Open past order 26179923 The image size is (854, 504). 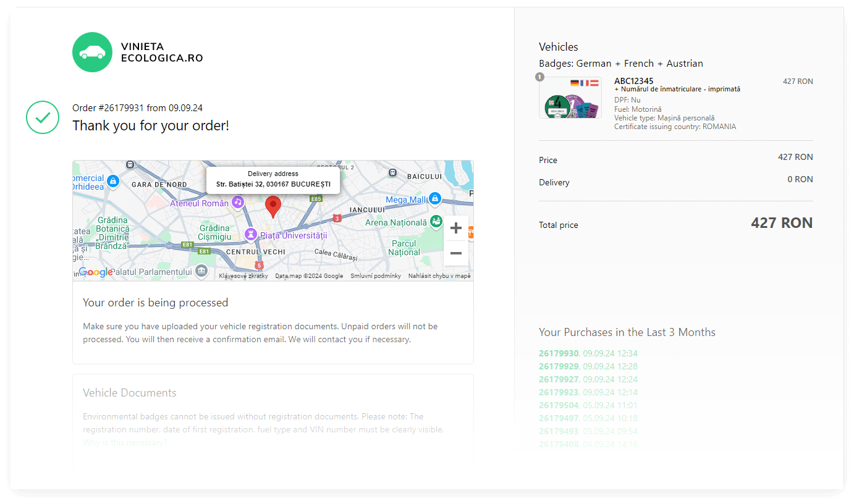559,392
